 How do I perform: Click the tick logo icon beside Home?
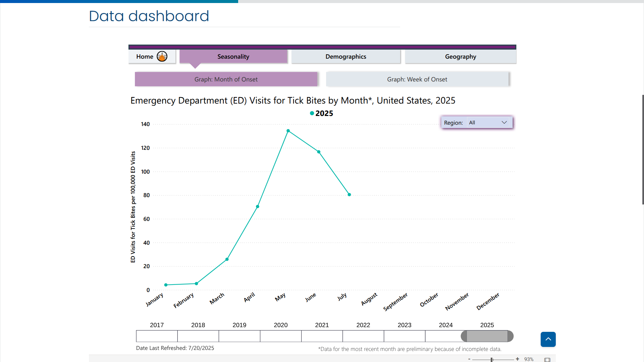(162, 56)
